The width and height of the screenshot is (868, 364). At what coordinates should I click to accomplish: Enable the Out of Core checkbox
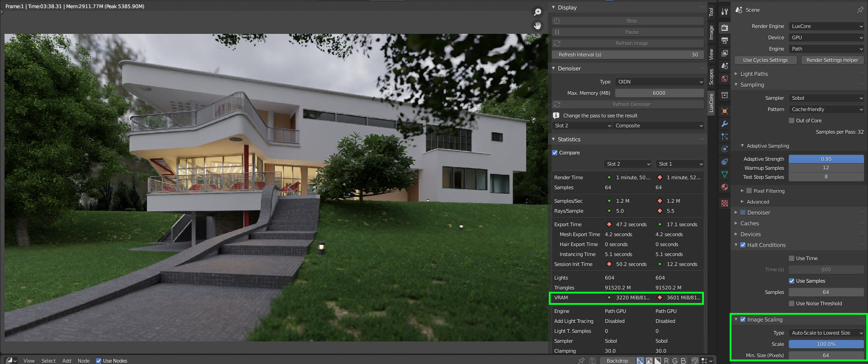tap(792, 121)
